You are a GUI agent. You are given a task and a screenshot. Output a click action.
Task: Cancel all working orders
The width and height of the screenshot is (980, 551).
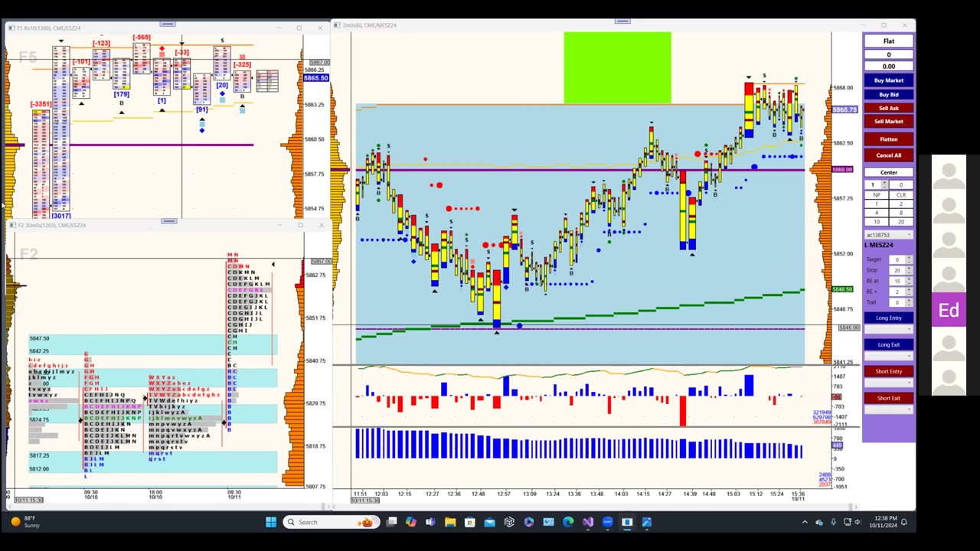pos(888,155)
